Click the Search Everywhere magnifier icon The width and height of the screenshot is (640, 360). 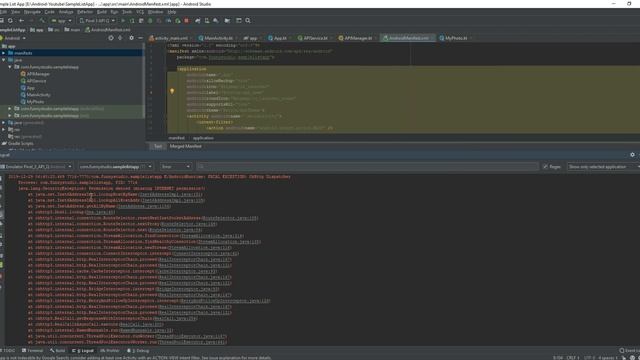point(248,20)
